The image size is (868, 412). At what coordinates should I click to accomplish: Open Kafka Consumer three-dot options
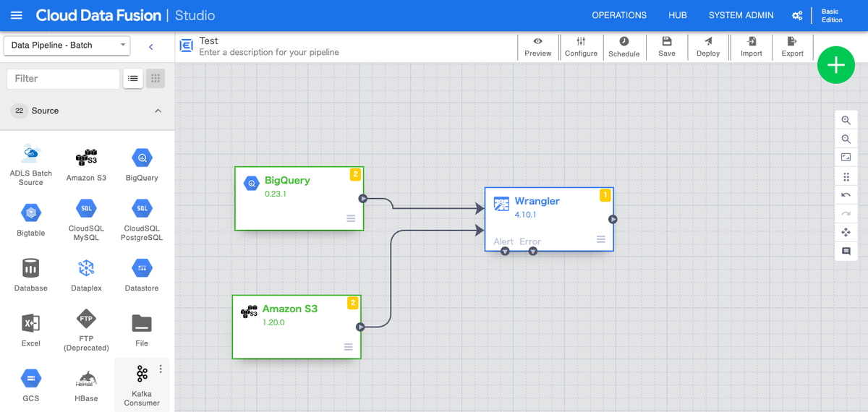(161, 369)
